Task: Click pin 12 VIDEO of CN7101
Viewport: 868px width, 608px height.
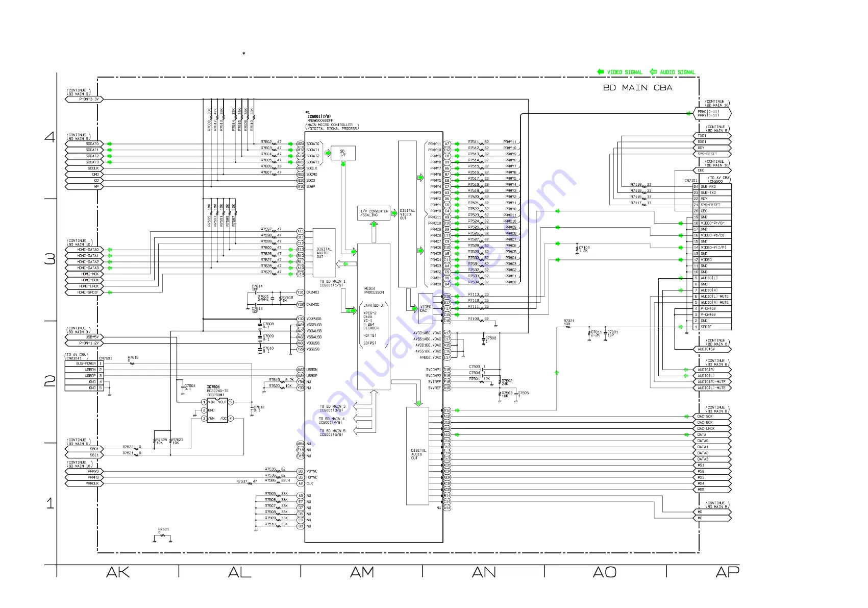Action: [x=712, y=260]
